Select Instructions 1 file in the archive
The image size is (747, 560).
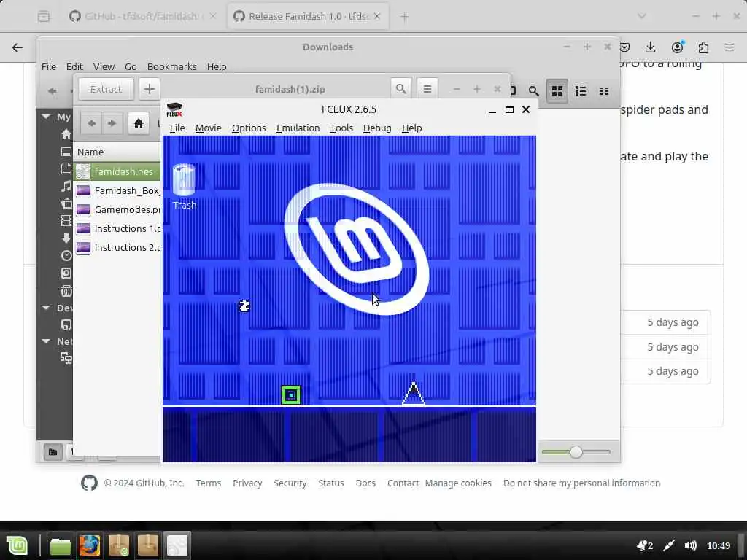(x=117, y=228)
